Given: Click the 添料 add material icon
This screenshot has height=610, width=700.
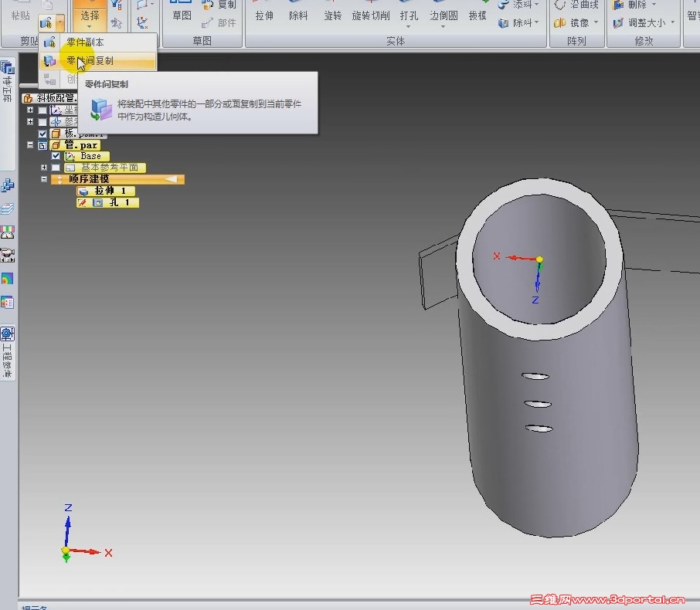Looking at the screenshot, I should click(504, 5).
